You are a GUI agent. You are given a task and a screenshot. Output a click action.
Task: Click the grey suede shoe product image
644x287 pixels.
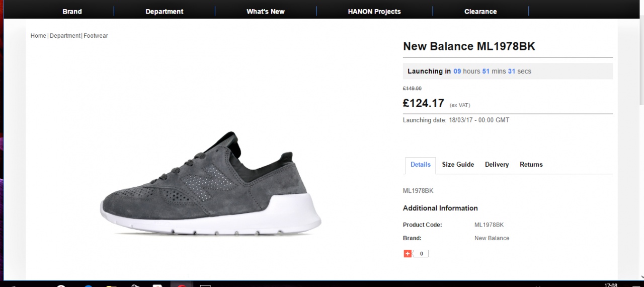[x=210, y=184]
